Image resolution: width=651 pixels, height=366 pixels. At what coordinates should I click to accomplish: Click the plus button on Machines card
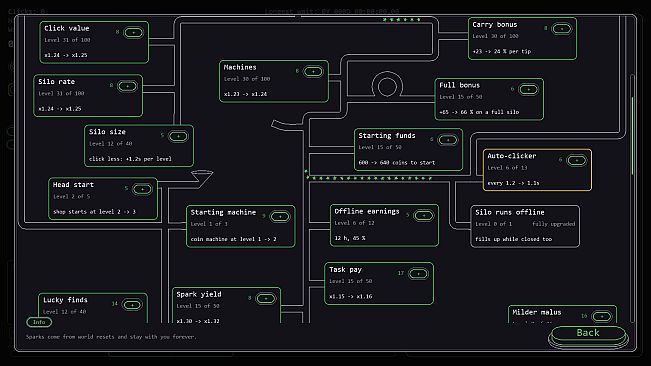313,71
